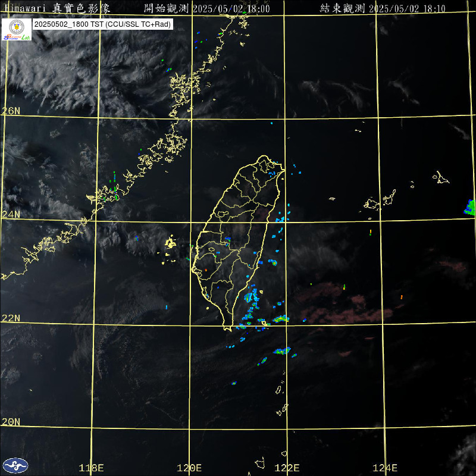Click the Himawari true-color image title
Viewport: 476px width, 476px height.
click(x=58, y=8)
